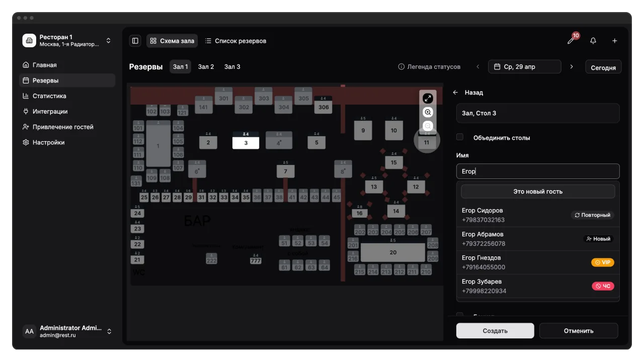Click the plus icon in top bar

614,41
